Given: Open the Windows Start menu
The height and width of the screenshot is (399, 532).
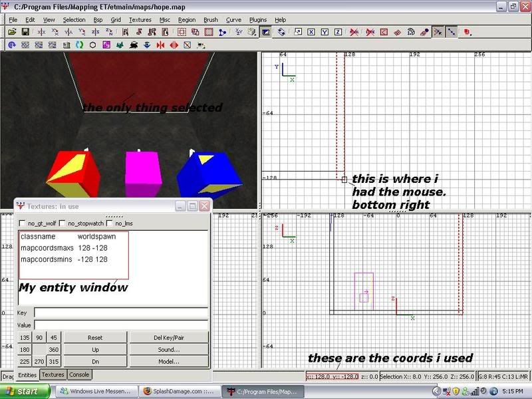Looking at the screenshot, I should (21, 392).
